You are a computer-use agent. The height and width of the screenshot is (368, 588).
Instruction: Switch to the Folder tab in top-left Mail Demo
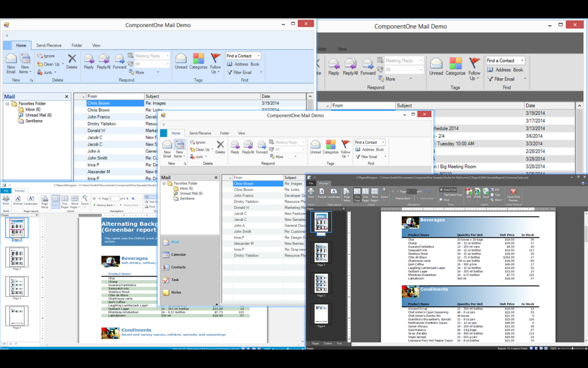(77, 45)
